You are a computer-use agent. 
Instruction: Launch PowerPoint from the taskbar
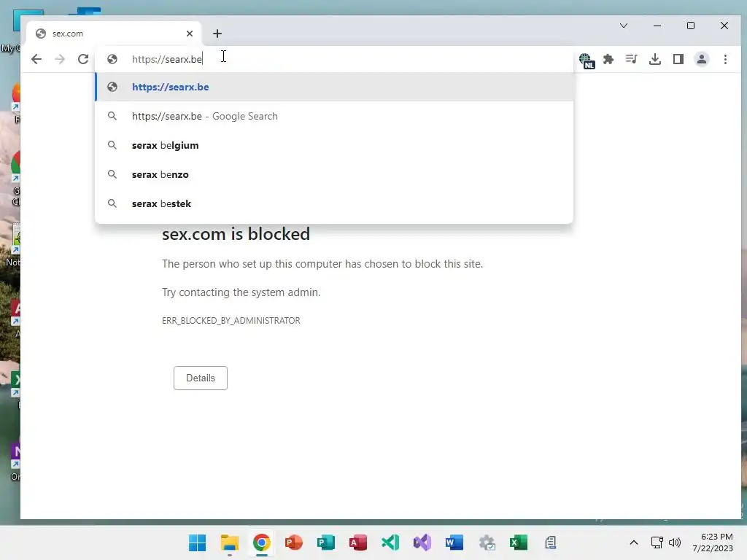click(293, 542)
